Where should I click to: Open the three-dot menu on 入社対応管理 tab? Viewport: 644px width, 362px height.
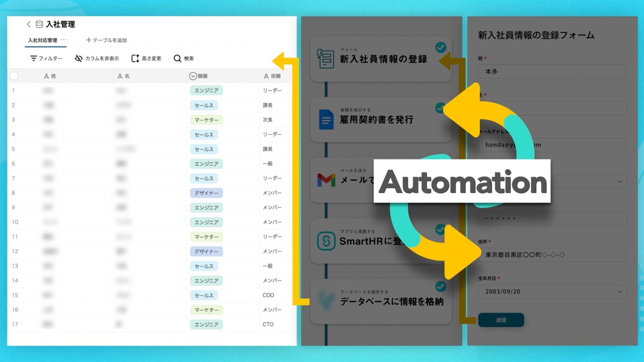click(64, 40)
